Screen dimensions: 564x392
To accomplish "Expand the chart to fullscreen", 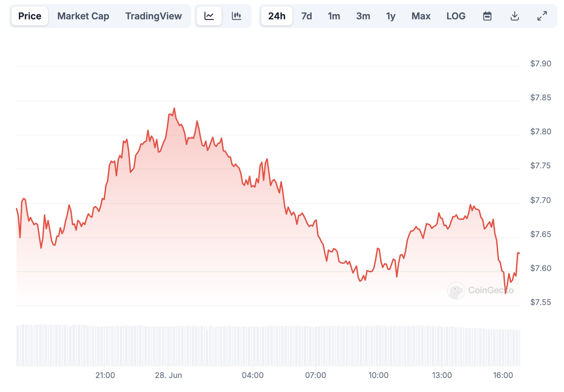I will click(x=542, y=16).
